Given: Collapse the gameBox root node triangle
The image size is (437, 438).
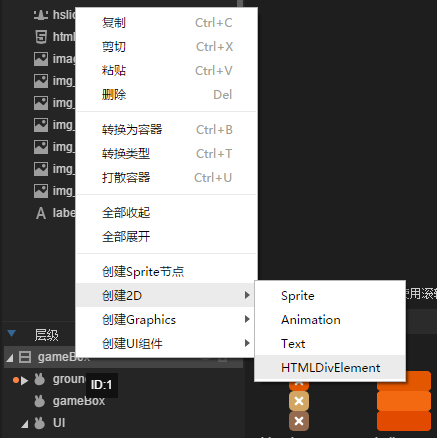Looking at the screenshot, I should 10,358.
